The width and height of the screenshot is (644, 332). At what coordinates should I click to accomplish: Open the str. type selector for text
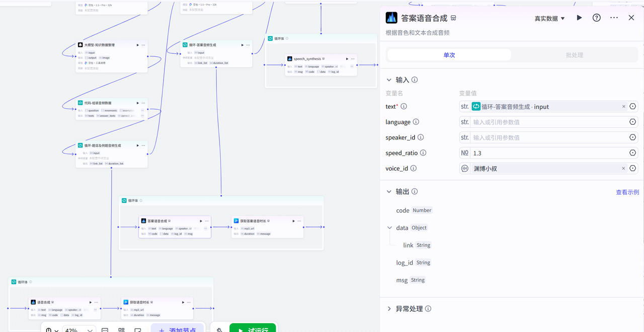pyautogui.click(x=465, y=107)
